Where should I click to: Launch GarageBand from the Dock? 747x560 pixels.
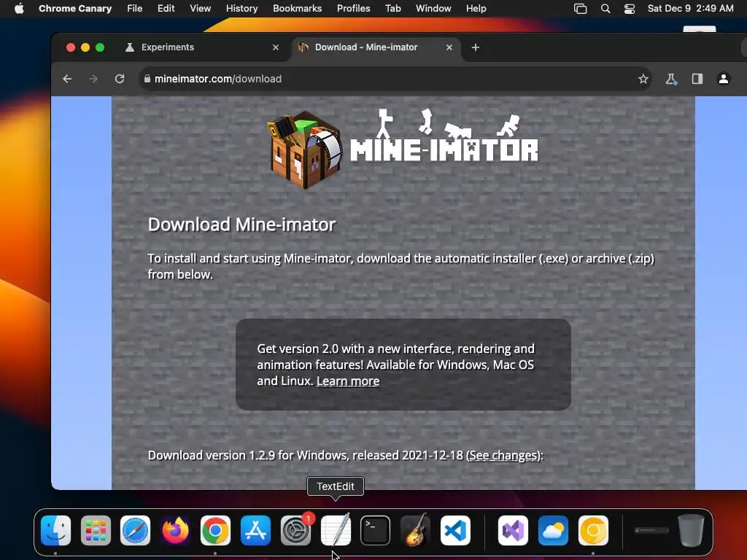pyautogui.click(x=415, y=531)
